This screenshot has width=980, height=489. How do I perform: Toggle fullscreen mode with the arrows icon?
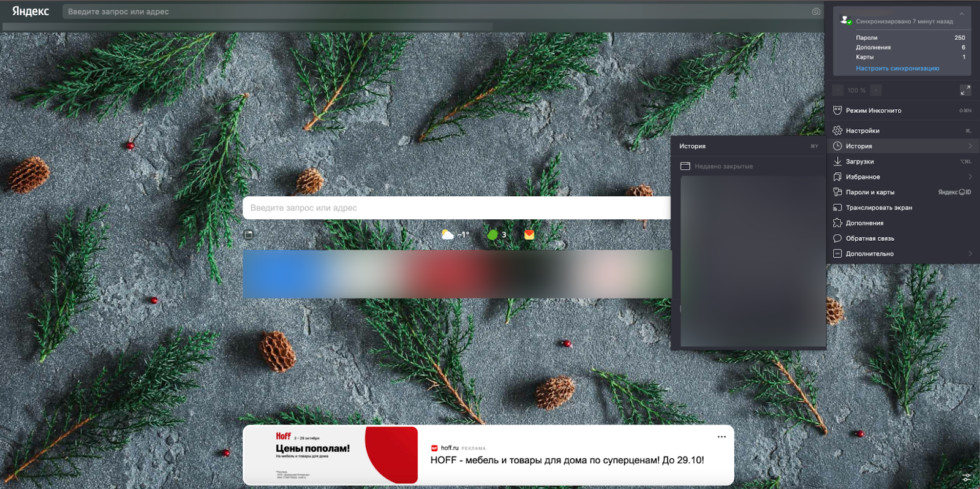point(965,90)
